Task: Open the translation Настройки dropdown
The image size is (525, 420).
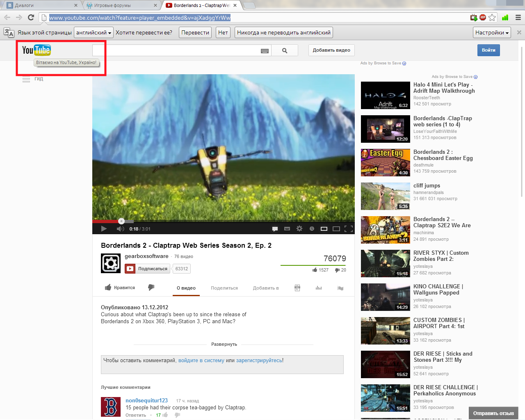Action: (492, 32)
